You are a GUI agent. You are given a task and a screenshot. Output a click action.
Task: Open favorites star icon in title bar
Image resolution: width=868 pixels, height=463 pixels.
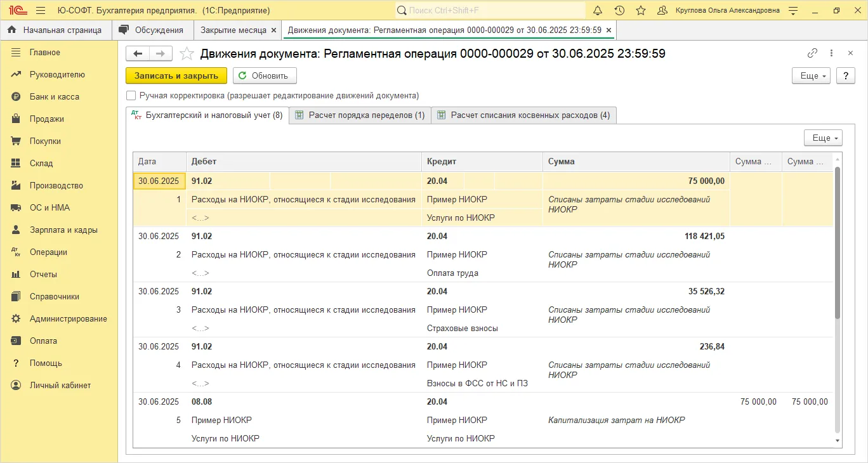coord(641,11)
